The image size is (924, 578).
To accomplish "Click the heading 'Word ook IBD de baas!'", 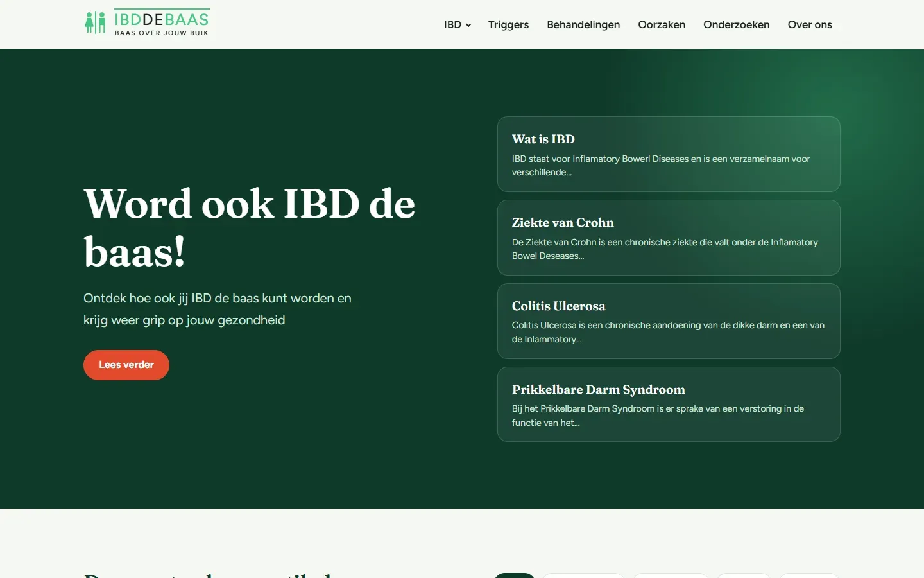I will [x=250, y=227].
